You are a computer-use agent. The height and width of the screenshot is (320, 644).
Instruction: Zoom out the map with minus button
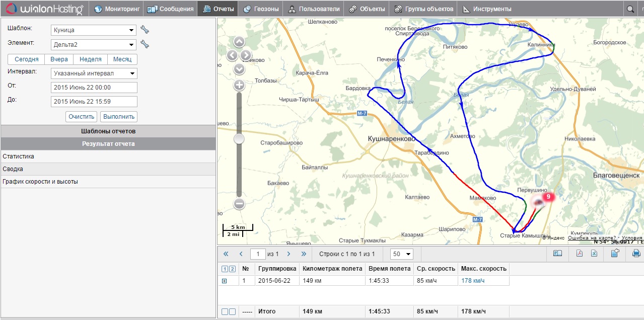tap(239, 204)
